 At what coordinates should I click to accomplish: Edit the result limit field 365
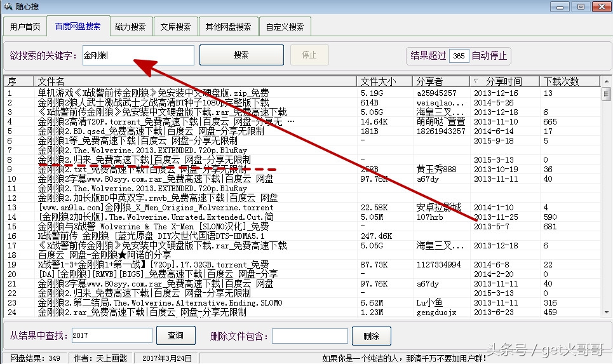[x=459, y=56]
